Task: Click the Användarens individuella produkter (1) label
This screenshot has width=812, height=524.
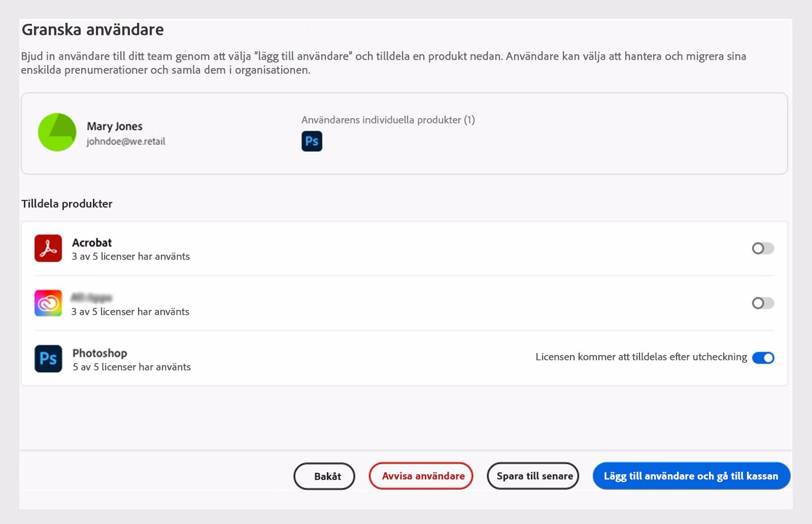Action: coord(388,120)
